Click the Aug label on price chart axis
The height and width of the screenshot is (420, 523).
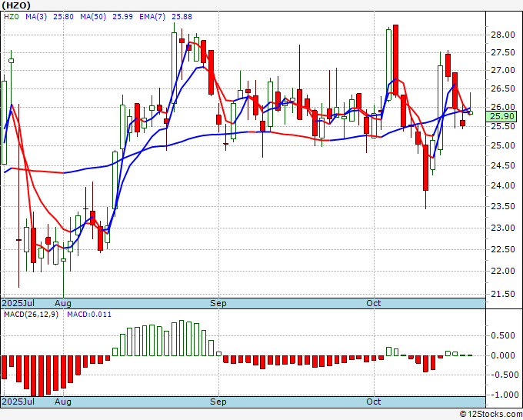(x=63, y=303)
